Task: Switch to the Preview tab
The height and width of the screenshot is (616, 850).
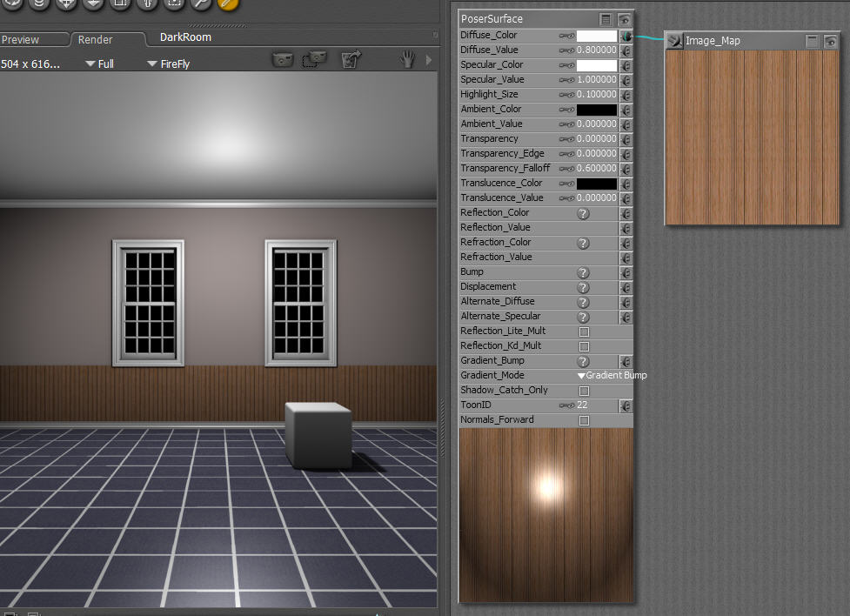Action: pyautogui.click(x=21, y=40)
